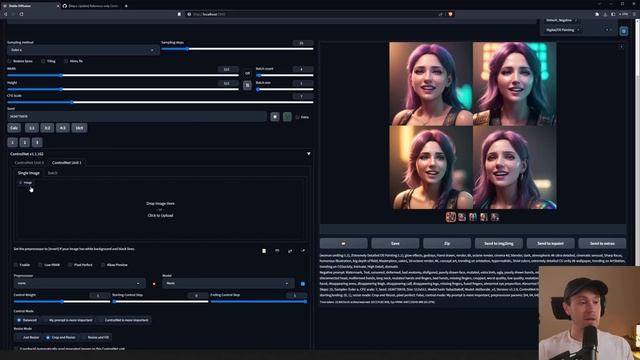This screenshot has height=360, width=640.
Task: Click the browser extensions icon
Action: pos(597,14)
